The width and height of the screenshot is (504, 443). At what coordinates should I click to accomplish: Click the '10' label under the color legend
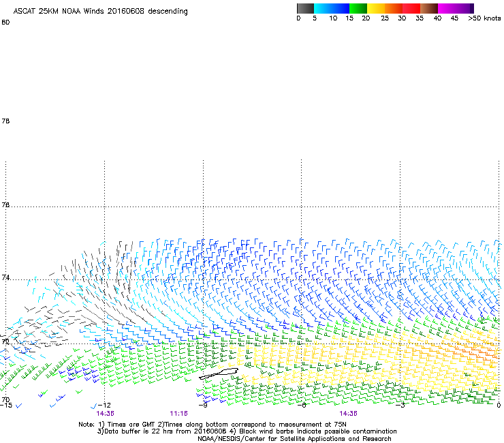pos(333,18)
